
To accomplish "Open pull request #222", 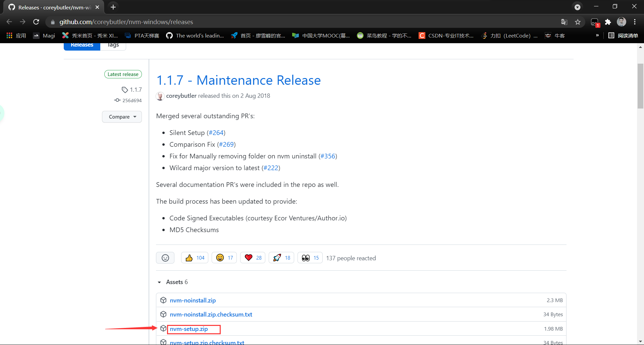I will point(271,168).
